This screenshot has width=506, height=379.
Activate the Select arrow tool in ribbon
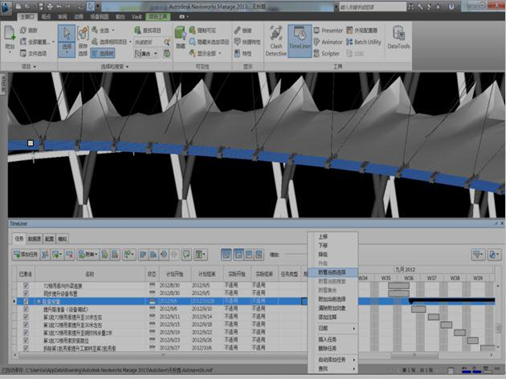(x=67, y=41)
